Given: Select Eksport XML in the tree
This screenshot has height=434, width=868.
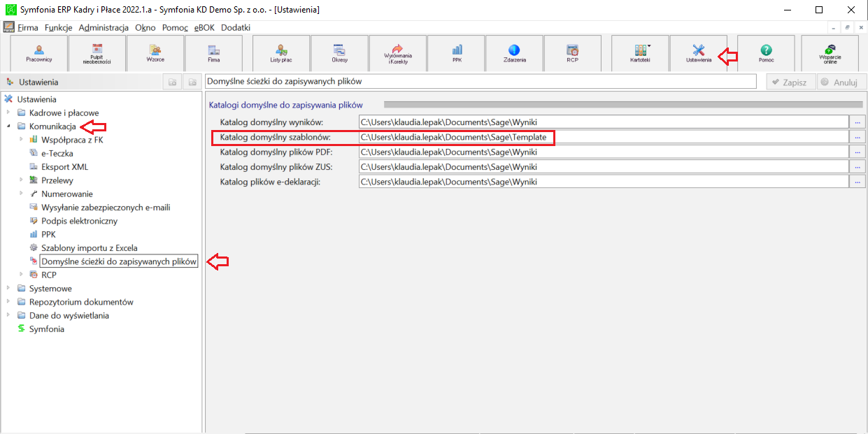Looking at the screenshot, I should [x=64, y=167].
